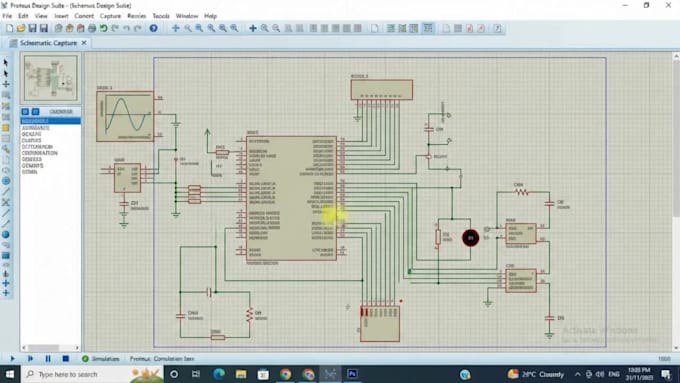Select the yellow square tool in left sidebar
680x383 pixels.
pyautogui.click(x=6, y=128)
